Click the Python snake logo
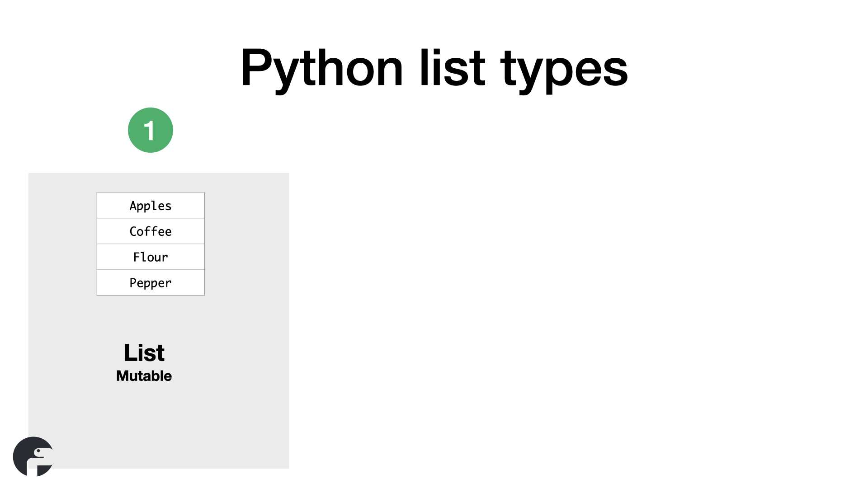The width and height of the screenshot is (868, 488). 33,456
